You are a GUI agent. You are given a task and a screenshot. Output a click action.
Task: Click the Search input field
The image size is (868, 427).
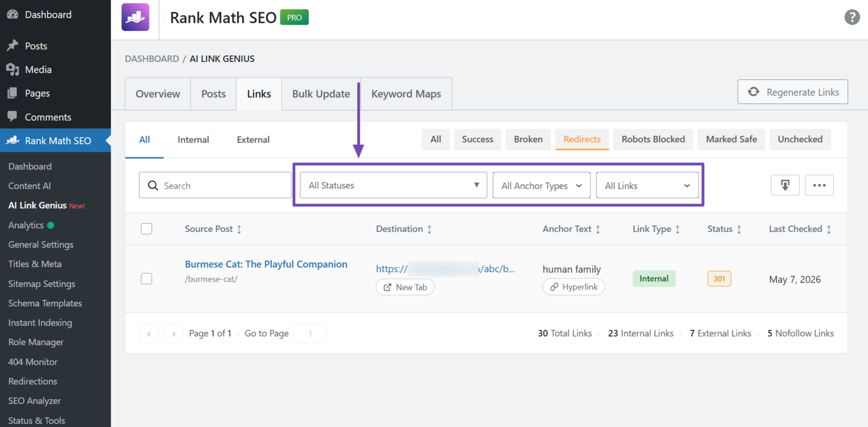pos(215,185)
